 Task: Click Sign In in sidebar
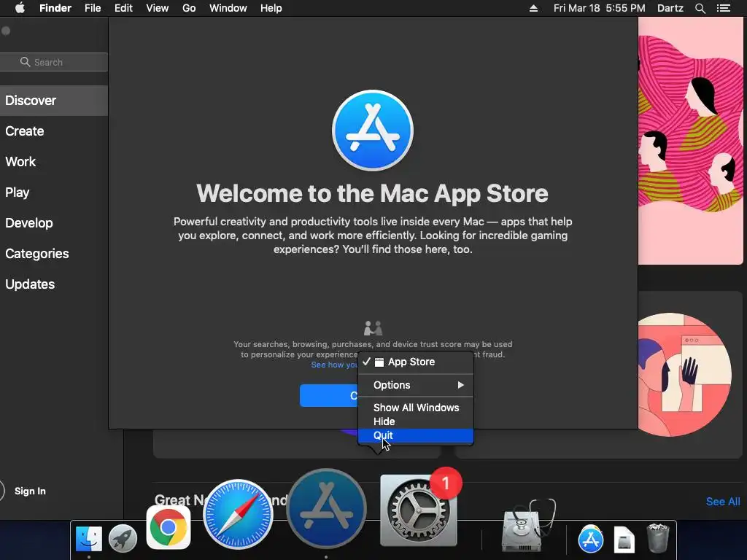tap(30, 491)
